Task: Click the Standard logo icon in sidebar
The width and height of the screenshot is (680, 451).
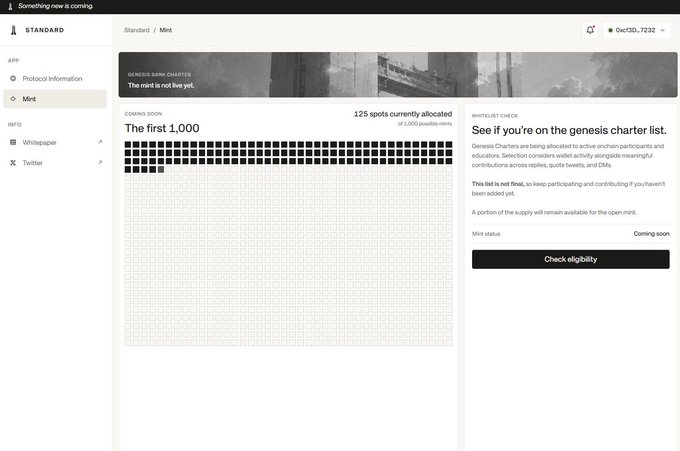Action: pos(13,30)
